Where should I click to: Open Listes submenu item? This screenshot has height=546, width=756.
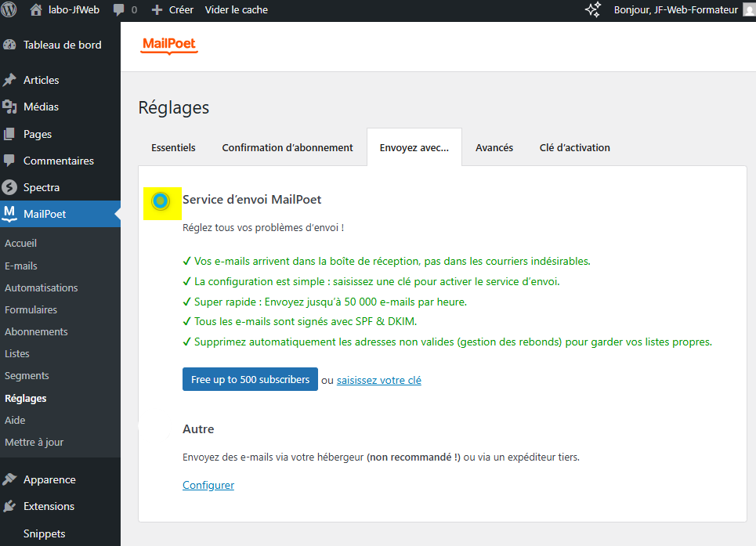pos(17,354)
